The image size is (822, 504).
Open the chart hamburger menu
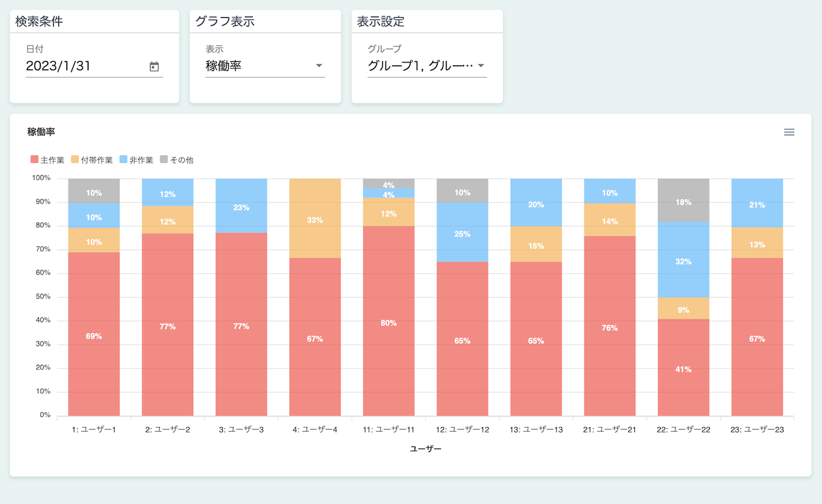[x=789, y=132]
